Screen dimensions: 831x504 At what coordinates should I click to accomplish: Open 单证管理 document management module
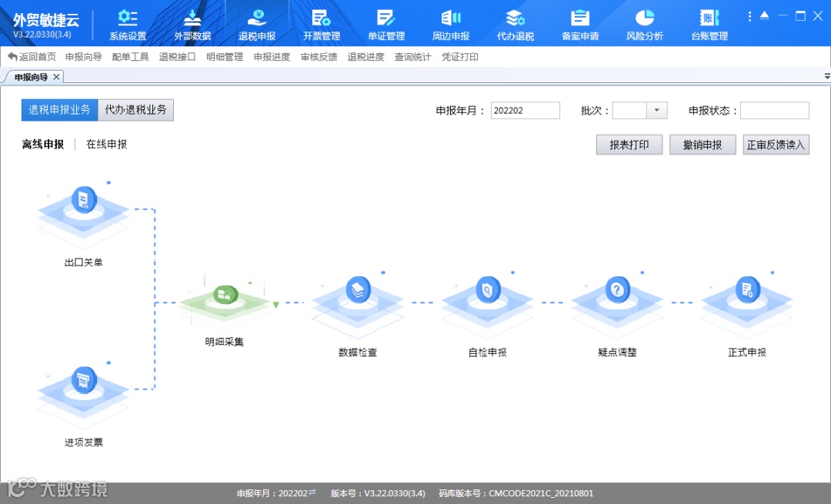[x=386, y=25]
